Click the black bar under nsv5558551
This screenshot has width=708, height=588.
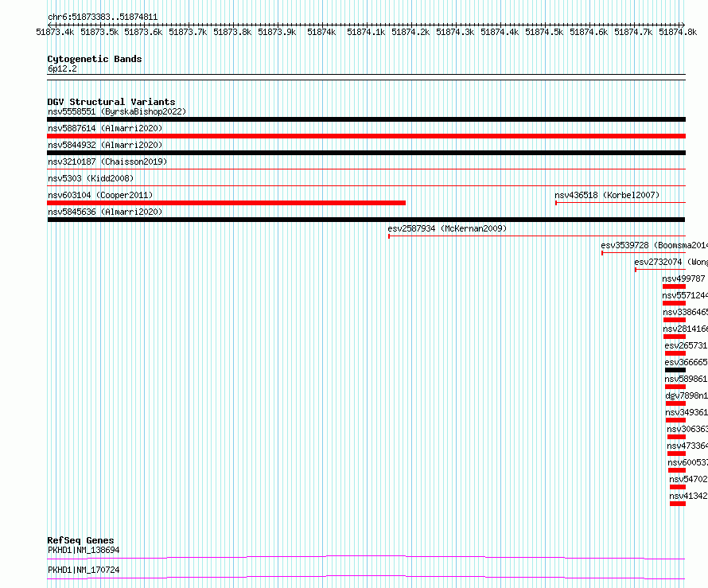click(x=366, y=119)
